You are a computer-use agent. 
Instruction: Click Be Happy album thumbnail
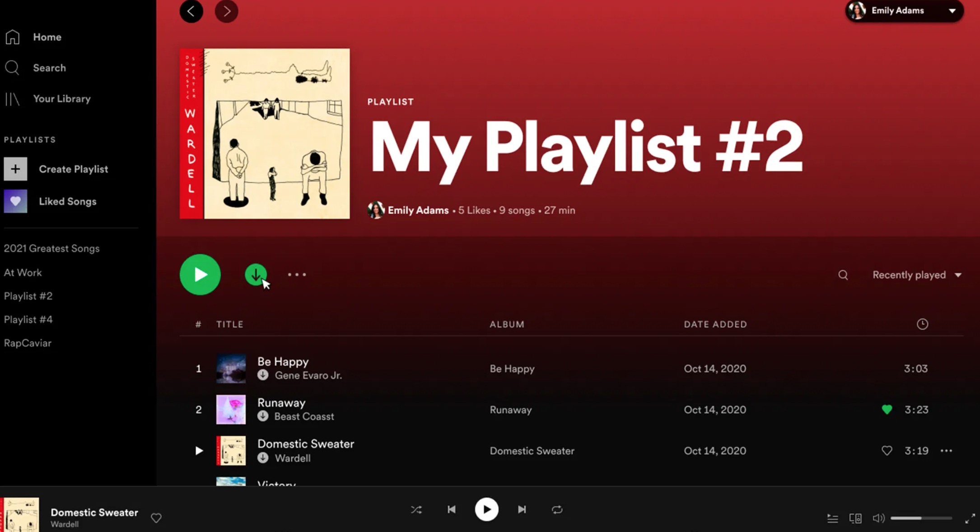(231, 369)
